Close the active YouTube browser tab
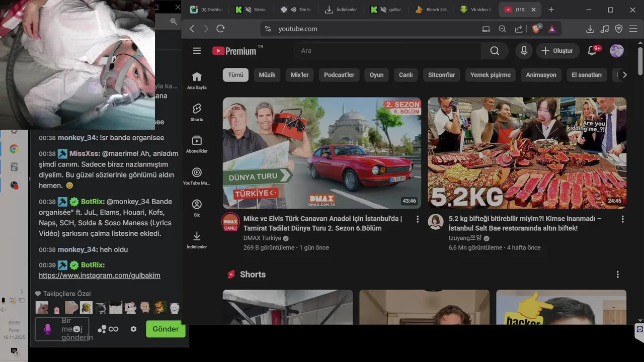 (x=533, y=10)
